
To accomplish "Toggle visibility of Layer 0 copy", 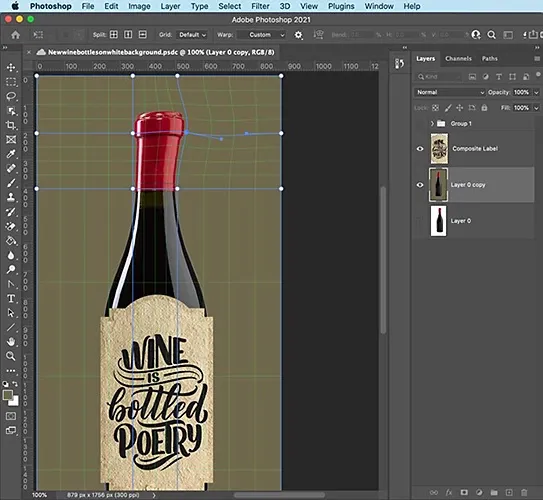I will click(x=420, y=185).
